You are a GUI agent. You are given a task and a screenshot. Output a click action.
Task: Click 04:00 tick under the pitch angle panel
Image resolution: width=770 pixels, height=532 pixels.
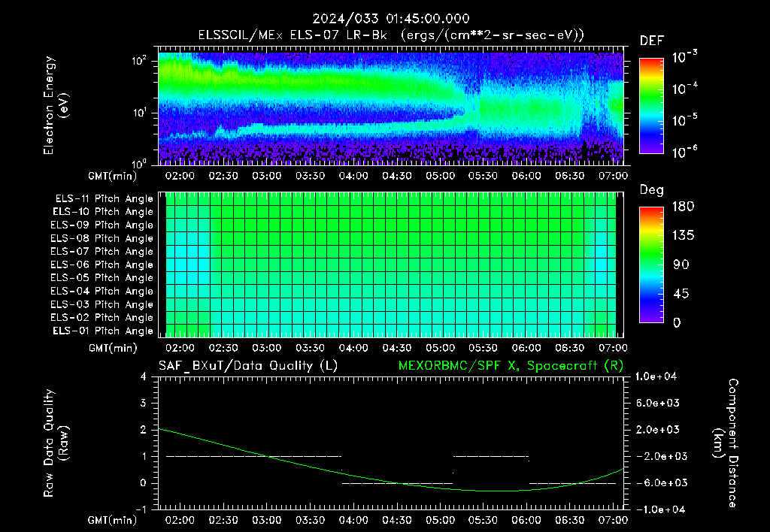[353, 348]
